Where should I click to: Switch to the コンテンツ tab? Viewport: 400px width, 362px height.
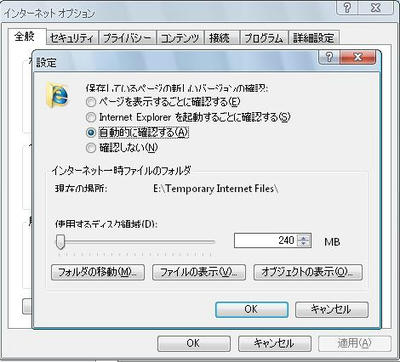tap(180, 38)
